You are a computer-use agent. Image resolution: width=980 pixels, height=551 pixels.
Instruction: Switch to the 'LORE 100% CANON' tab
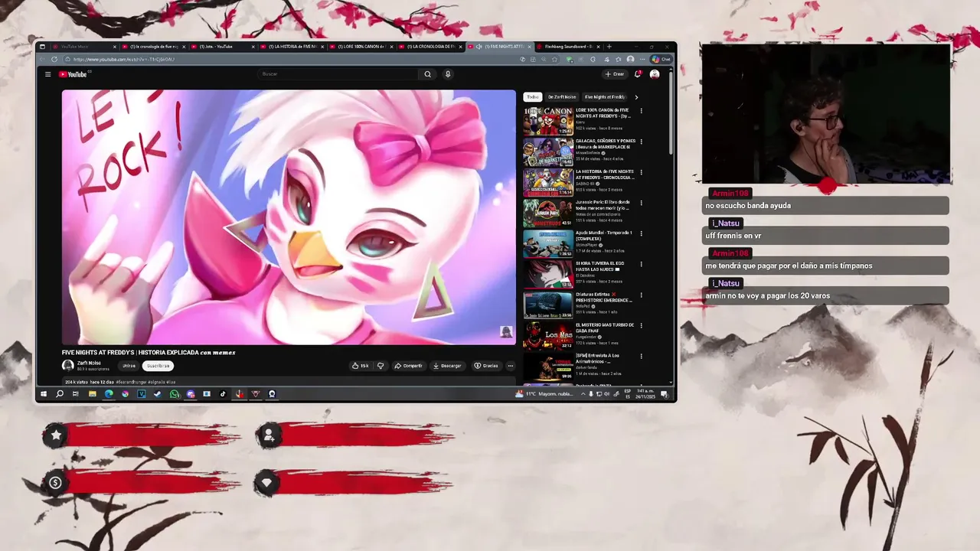(361, 47)
